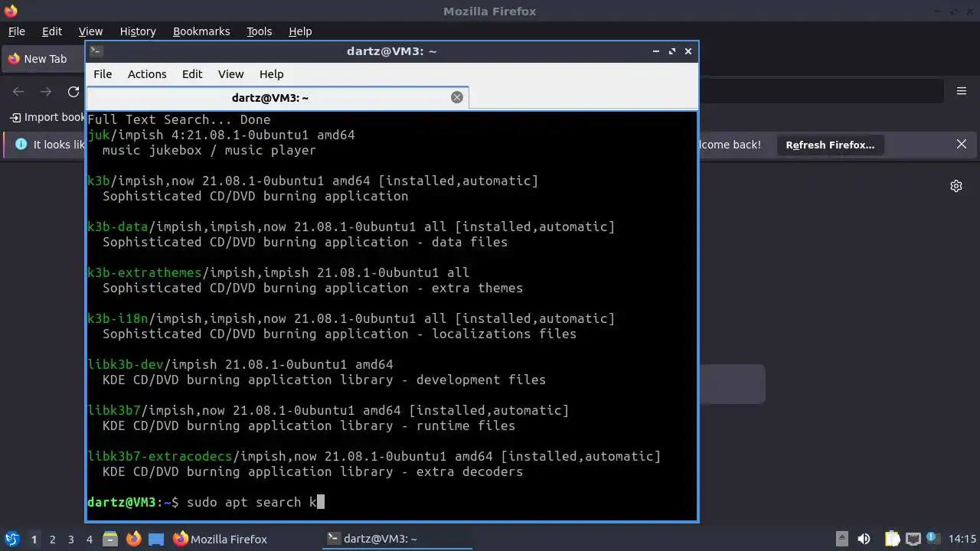Switch to the dartz@VM3 taskbar entry
This screenshot has height=551, width=980.
click(x=398, y=539)
